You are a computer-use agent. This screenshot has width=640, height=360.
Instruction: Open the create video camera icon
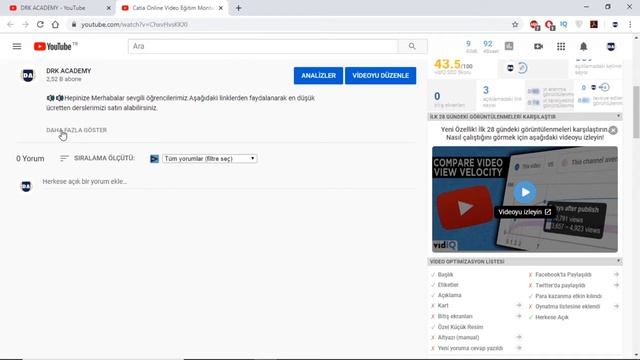tap(538, 47)
